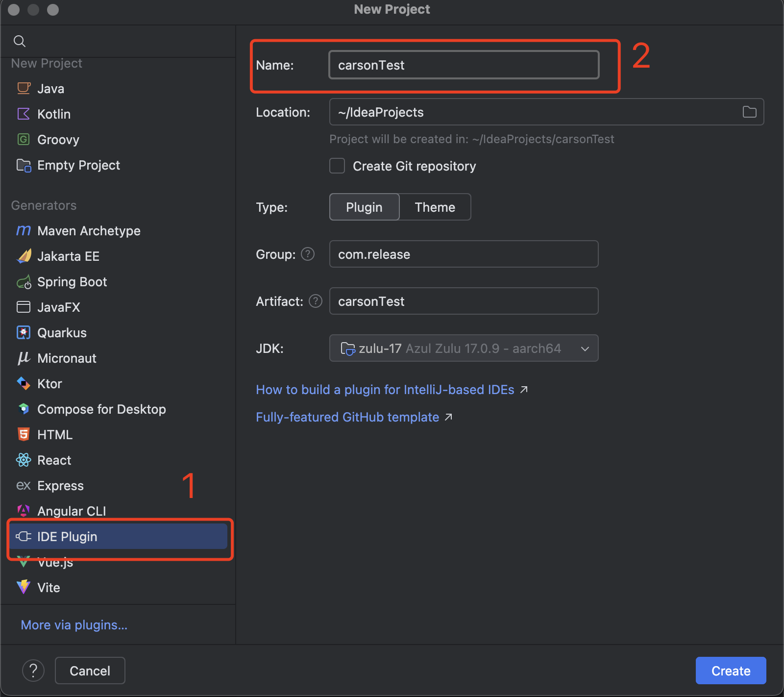Viewport: 784px width, 697px height.
Task: Open Fully-featured GitHub template link
Action: pos(347,417)
